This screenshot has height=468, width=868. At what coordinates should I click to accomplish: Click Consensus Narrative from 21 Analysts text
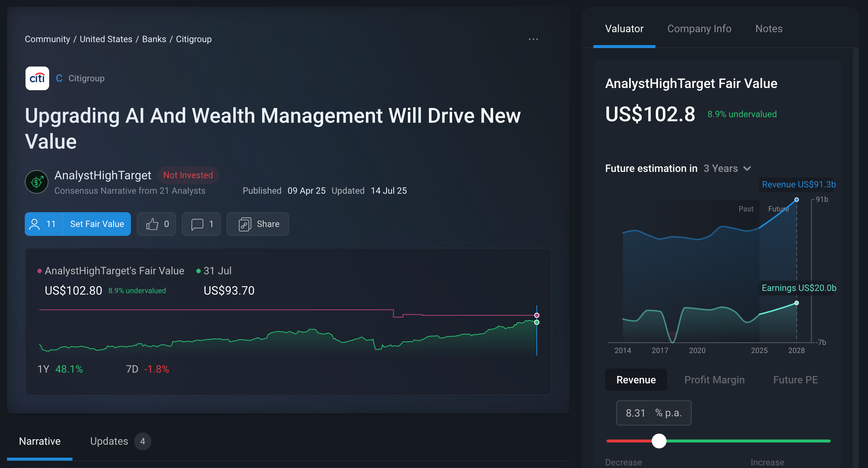(130, 191)
